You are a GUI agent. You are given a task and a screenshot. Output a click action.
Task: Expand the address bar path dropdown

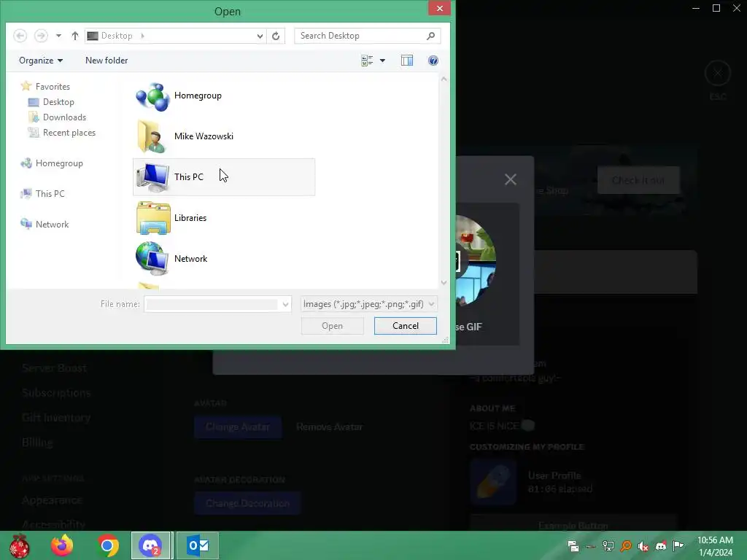coord(260,36)
